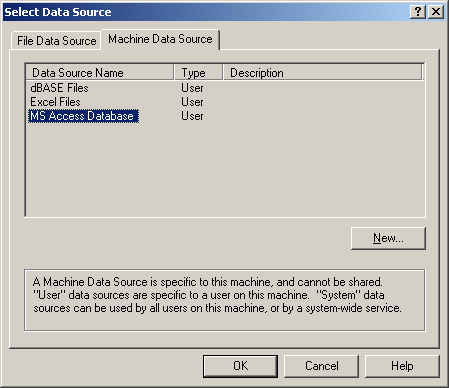The width and height of the screenshot is (449, 388).
Task: Select the Machine Data Source tab
Action: pos(160,39)
